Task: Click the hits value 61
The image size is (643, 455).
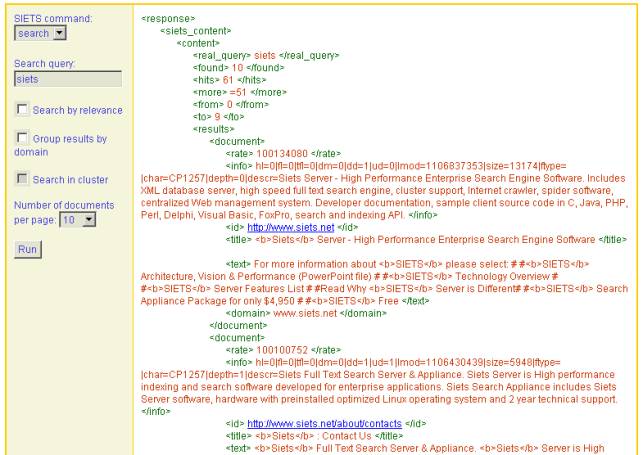Action: tap(228, 80)
